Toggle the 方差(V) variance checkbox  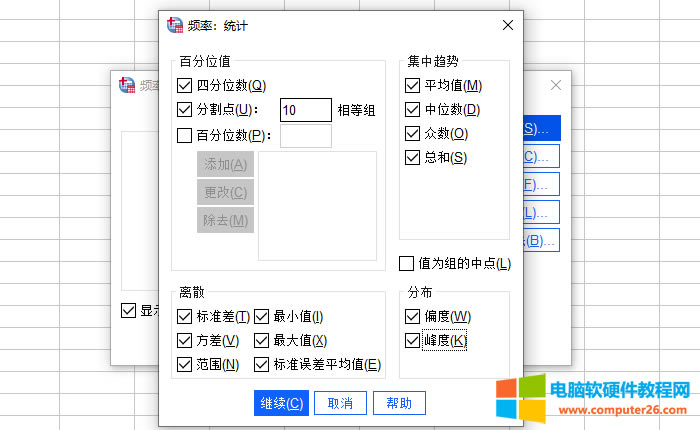coord(184,341)
